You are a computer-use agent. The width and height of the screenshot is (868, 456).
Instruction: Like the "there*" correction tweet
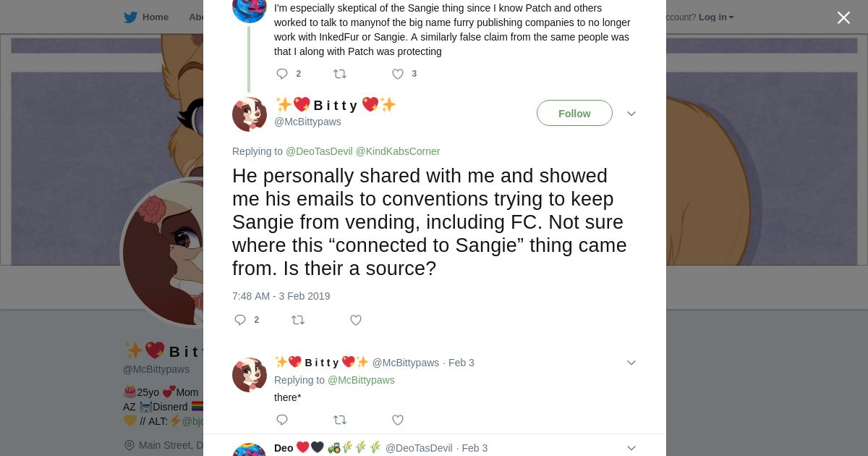[398, 420]
